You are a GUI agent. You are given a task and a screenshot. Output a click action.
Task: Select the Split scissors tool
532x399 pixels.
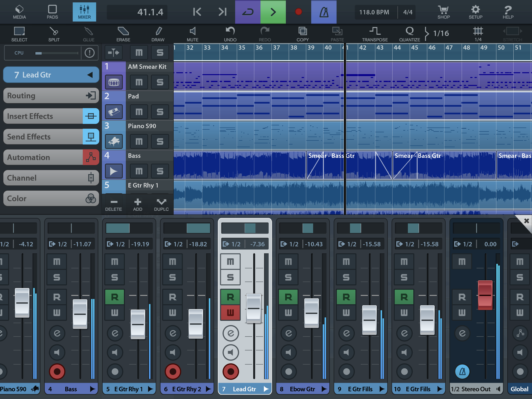pos(54,34)
